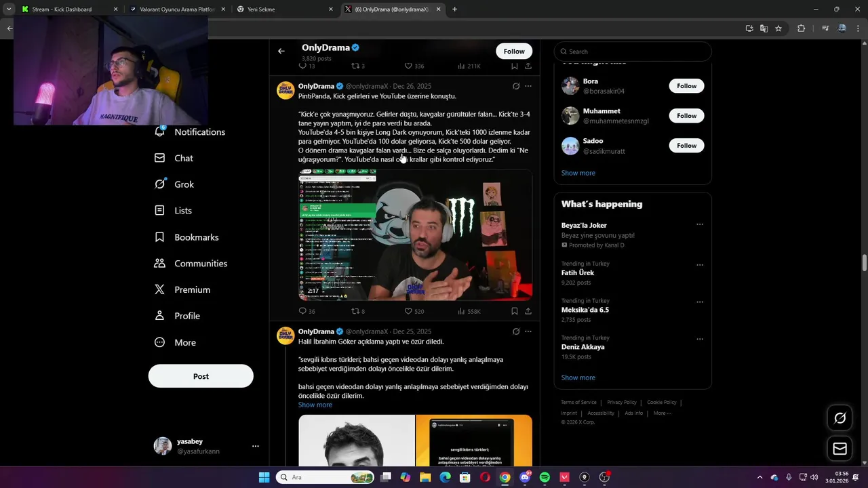This screenshot has height=488, width=868.
Task: Click the Google Translate icon in address bar
Action: pyautogui.click(x=764, y=28)
